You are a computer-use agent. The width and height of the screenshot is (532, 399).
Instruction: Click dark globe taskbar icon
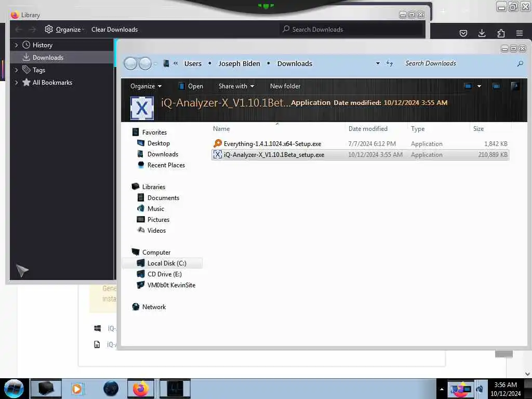111,389
